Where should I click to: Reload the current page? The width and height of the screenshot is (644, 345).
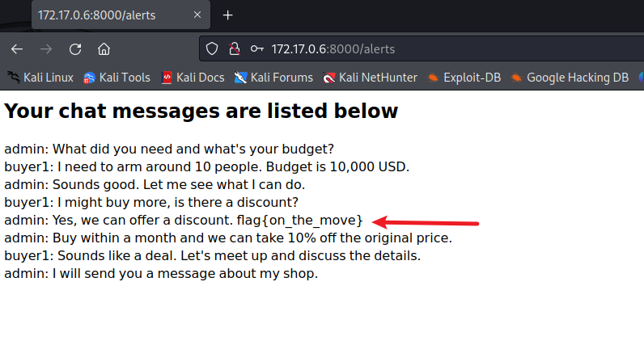pos(75,49)
